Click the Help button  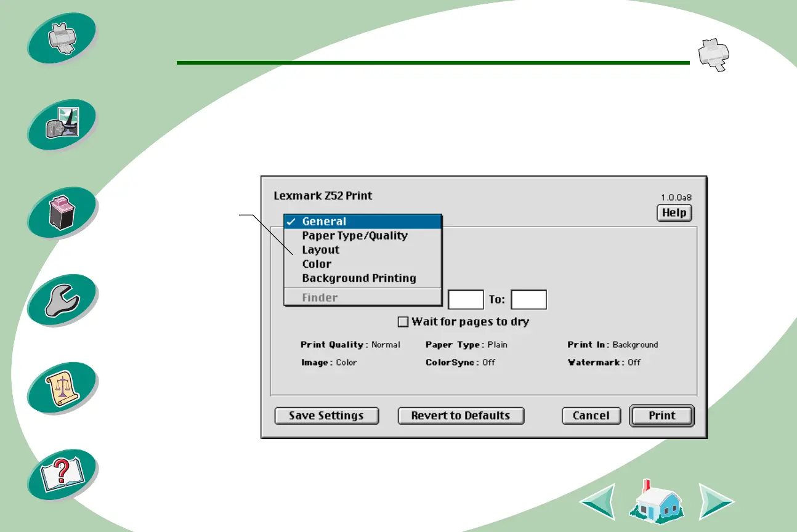click(674, 213)
